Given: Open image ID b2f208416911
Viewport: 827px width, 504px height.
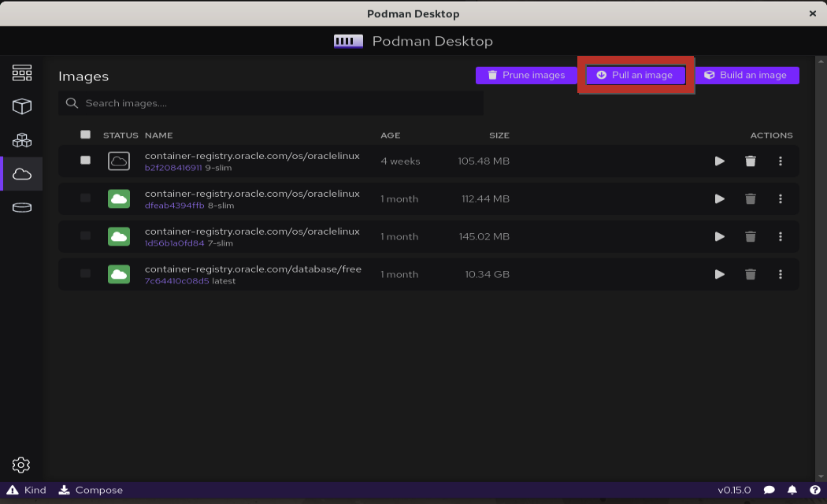Looking at the screenshot, I should pos(173,169).
